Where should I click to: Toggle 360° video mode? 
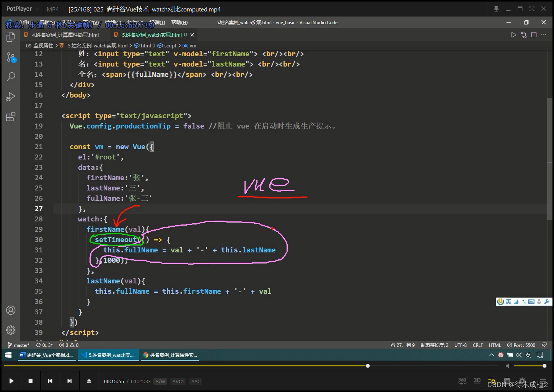click(x=463, y=381)
